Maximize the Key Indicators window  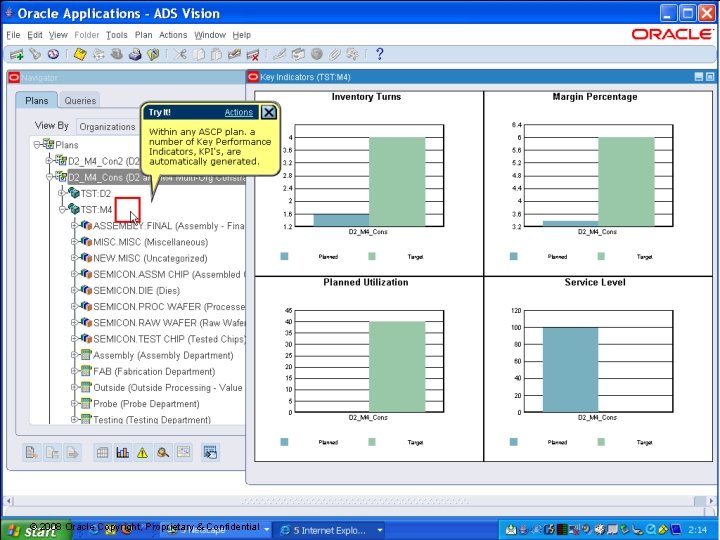pos(709,77)
